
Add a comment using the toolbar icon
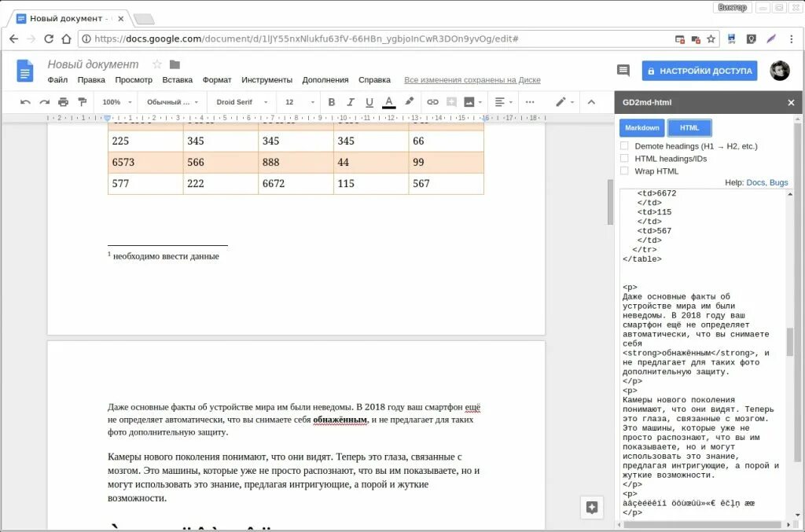pos(451,102)
